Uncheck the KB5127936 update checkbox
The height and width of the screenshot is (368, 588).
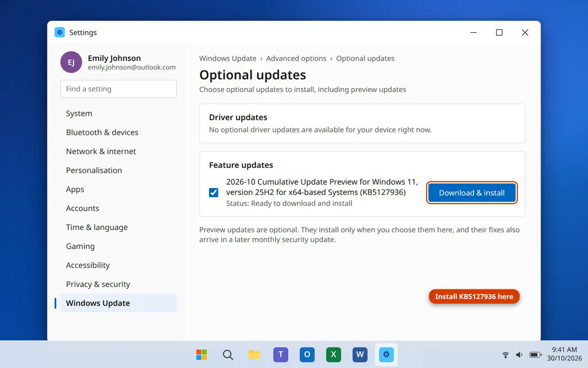tap(214, 193)
